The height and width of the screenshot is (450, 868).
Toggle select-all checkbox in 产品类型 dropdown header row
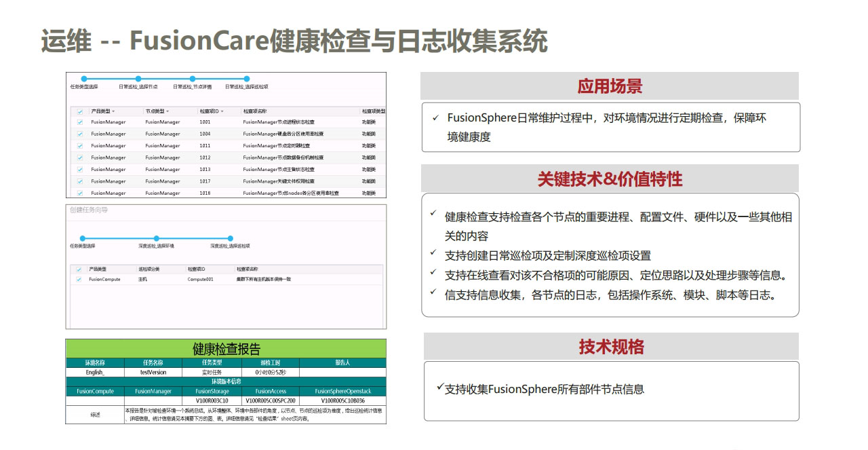(x=79, y=111)
